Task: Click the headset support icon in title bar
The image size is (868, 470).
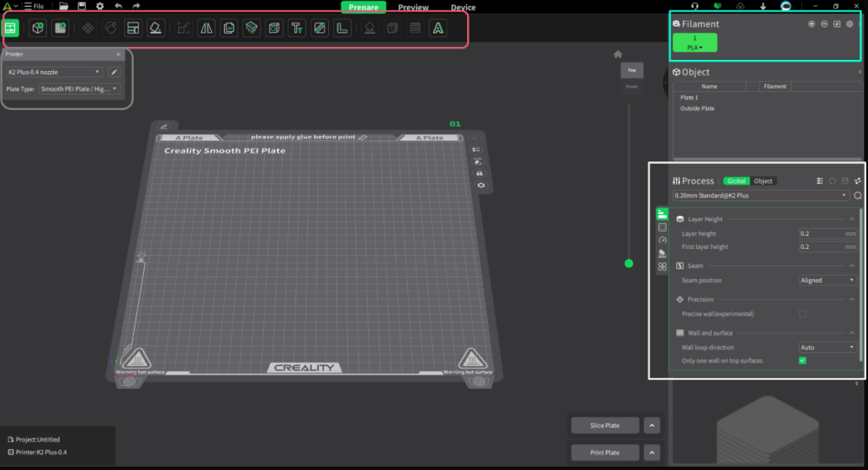Action: point(694,6)
